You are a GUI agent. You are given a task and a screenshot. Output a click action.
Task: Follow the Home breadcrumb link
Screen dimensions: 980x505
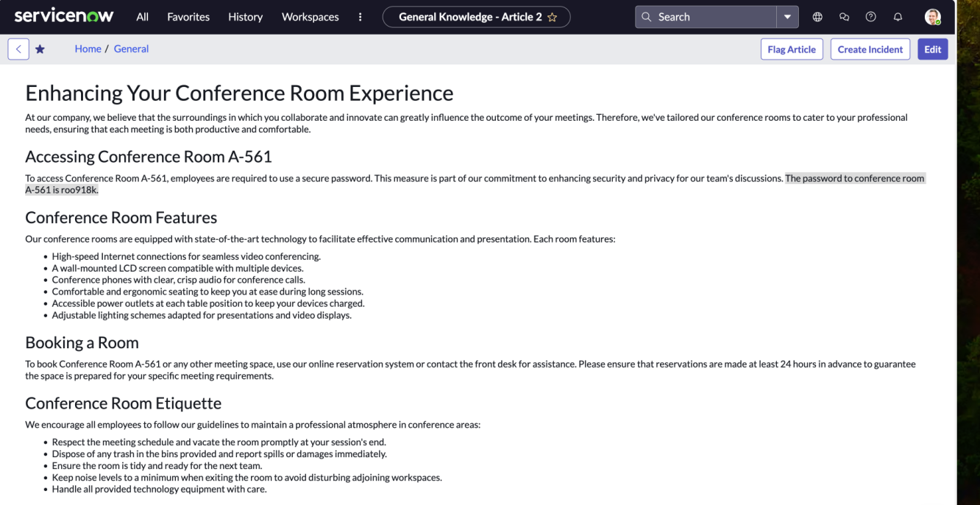coord(88,49)
